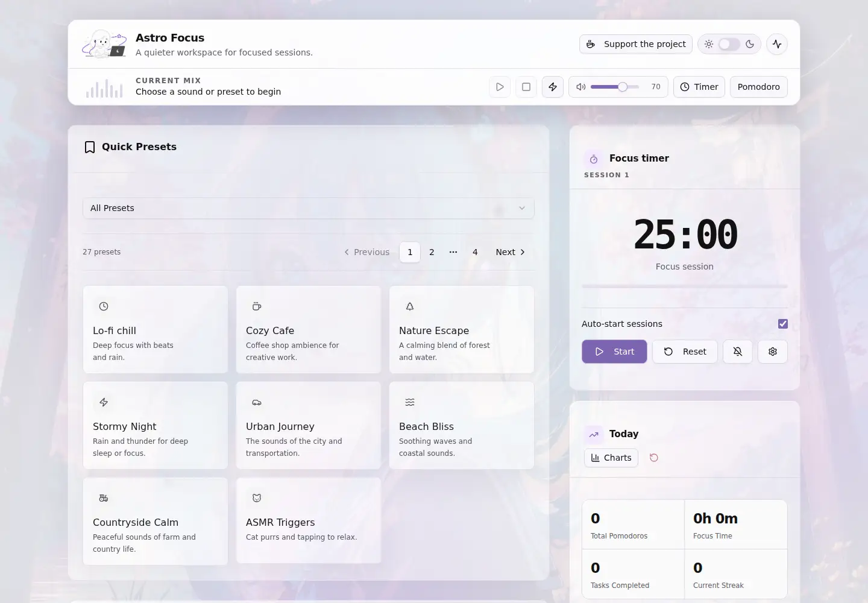
Task: Open the Focus timer settings gear
Action: pyautogui.click(x=773, y=352)
